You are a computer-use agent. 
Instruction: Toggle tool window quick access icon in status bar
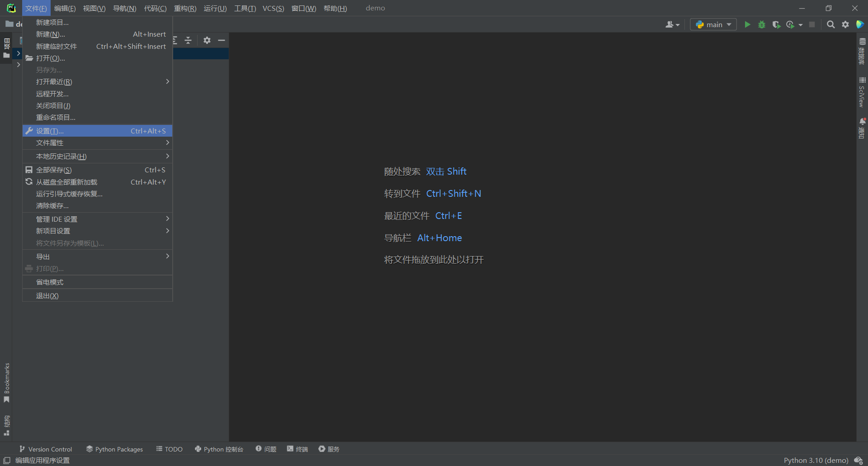pyautogui.click(x=7, y=460)
